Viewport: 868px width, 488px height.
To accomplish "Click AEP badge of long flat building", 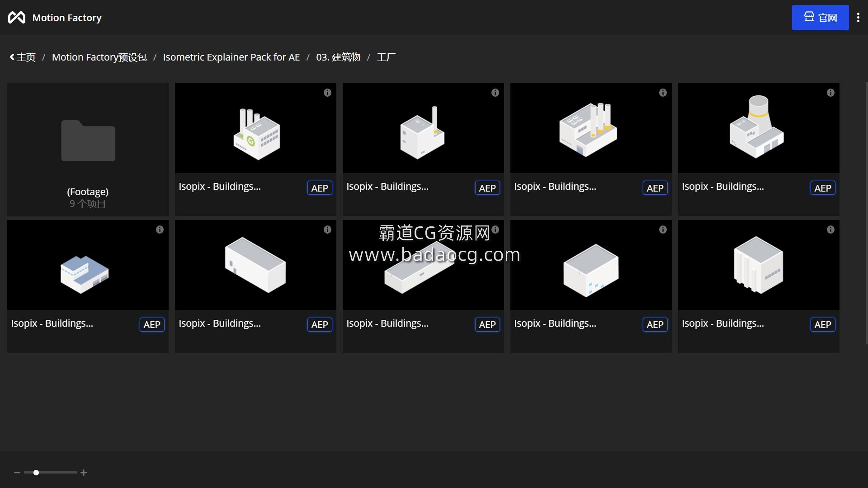I will [x=487, y=324].
